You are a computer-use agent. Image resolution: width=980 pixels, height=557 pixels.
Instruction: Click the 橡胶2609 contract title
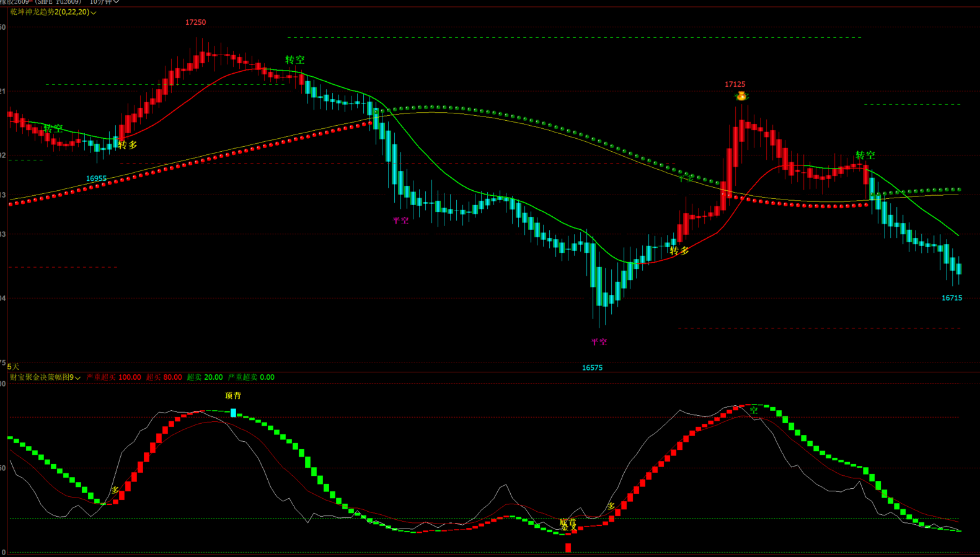point(14,2)
